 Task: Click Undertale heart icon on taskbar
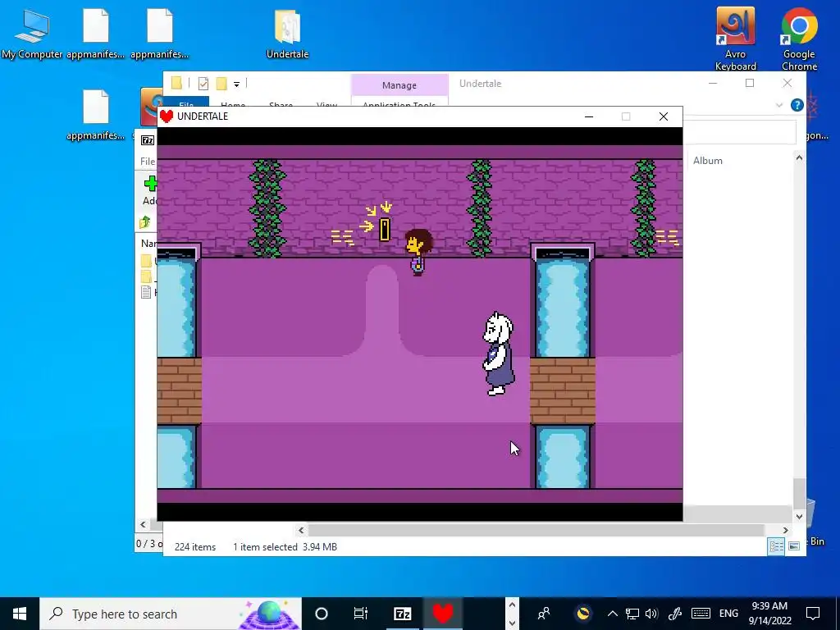442,614
